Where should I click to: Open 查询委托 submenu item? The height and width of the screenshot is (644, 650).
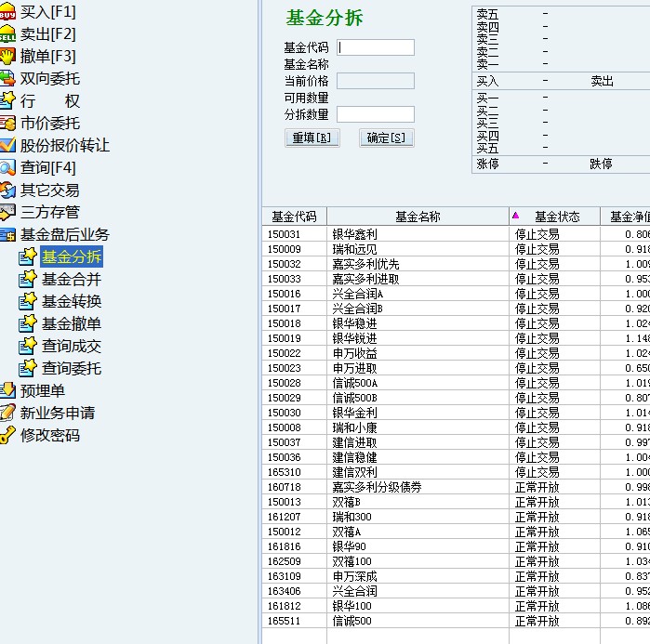tap(72, 368)
